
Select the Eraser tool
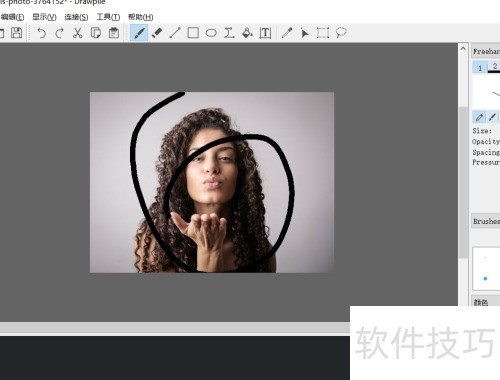(157, 33)
